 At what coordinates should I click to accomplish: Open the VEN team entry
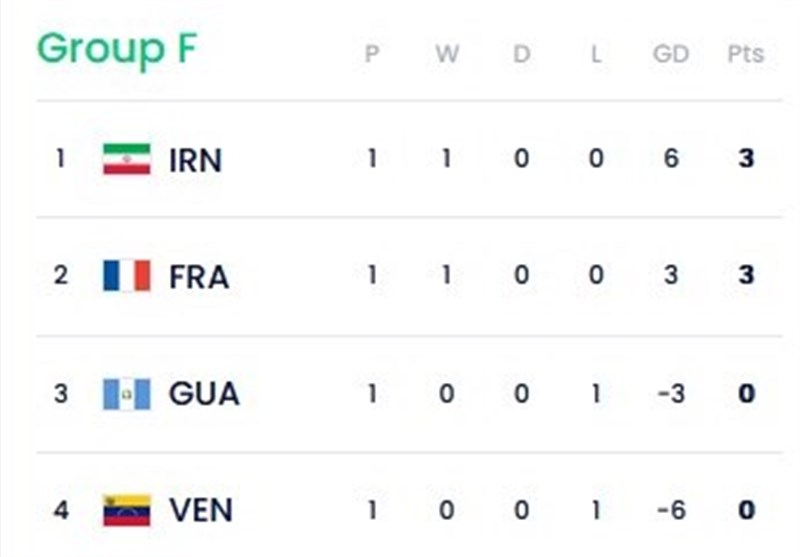coord(201,511)
